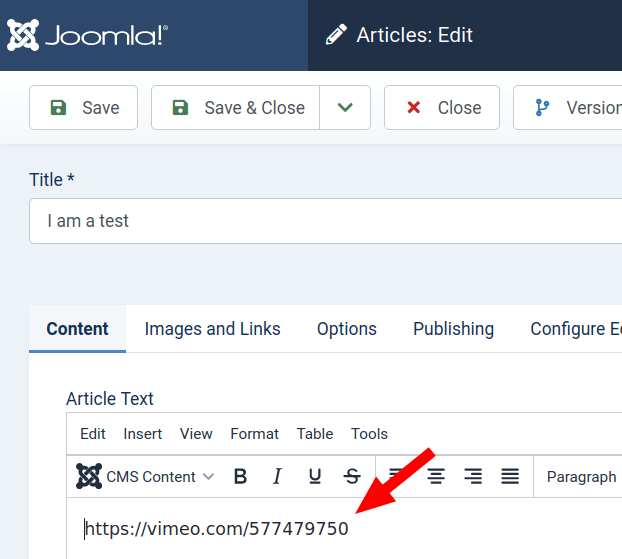Open the CMS Content dropdown
This screenshot has width=622, height=559.
pos(146,477)
